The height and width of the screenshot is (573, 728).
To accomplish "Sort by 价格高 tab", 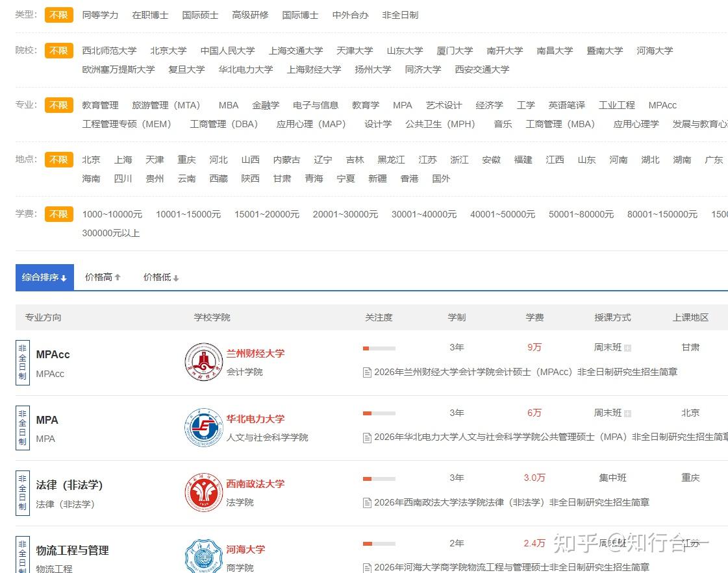I will coord(103,278).
